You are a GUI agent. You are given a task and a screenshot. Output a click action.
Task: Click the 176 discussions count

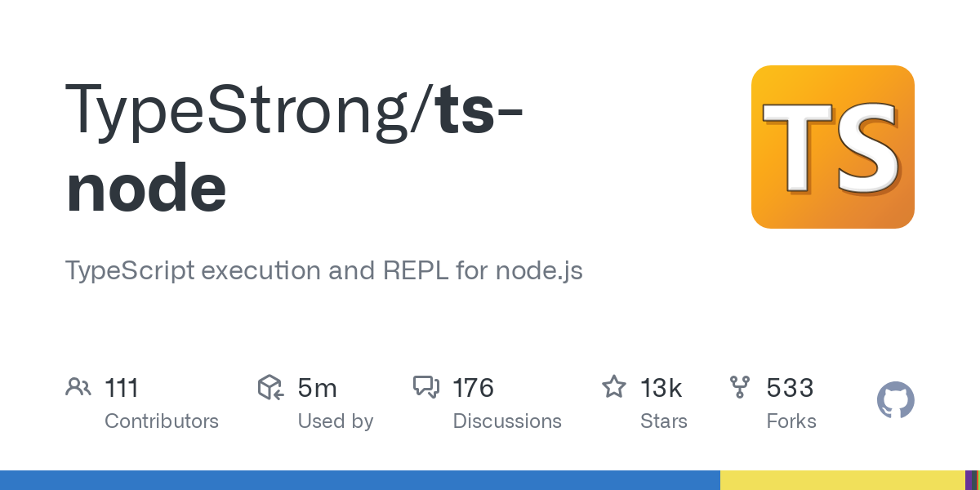[474, 387]
